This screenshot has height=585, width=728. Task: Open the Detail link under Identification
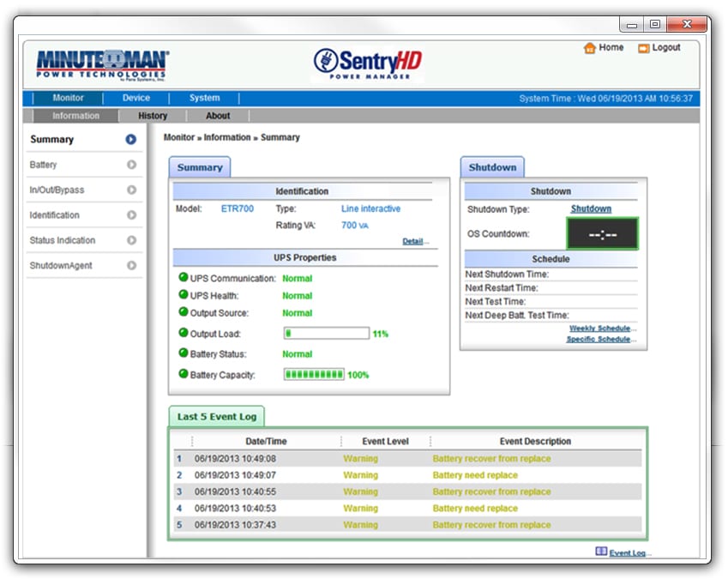click(412, 241)
